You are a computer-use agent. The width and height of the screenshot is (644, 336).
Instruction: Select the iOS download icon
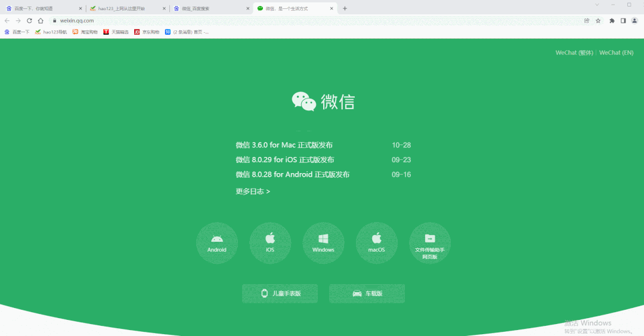click(270, 243)
